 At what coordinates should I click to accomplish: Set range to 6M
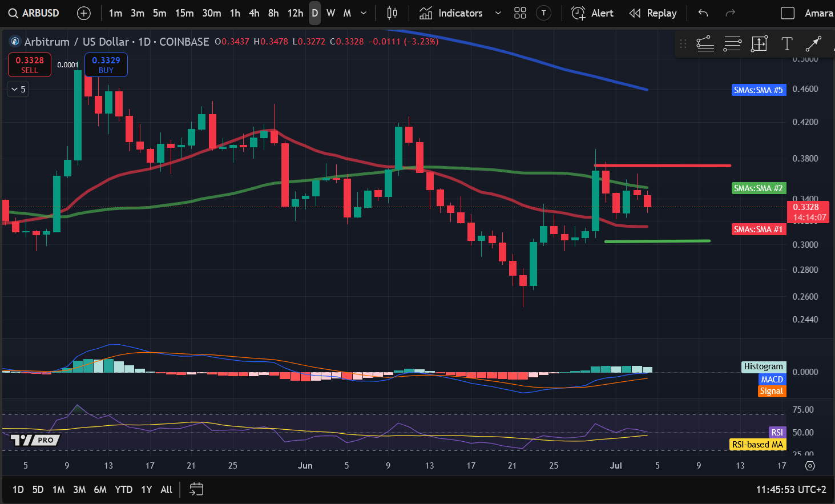[100, 490]
